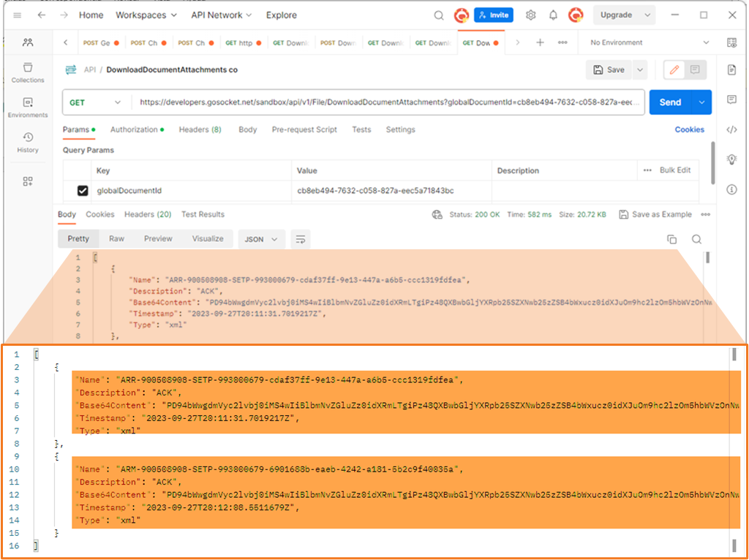The image size is (749, 560).
Task: Open the Home link
Action: (91, 15)
